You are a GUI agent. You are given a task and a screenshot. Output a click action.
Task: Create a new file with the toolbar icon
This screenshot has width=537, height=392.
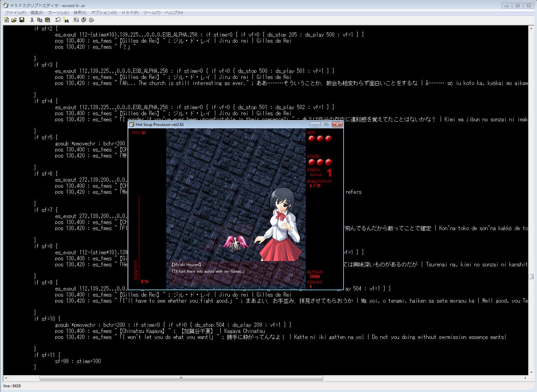pyautogui.click(x=6, y=20)
